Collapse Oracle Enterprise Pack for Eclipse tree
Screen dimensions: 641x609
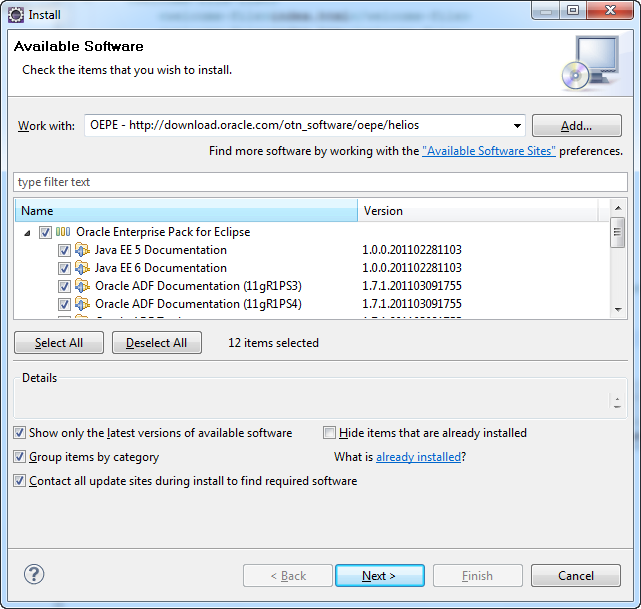[27, 233]
